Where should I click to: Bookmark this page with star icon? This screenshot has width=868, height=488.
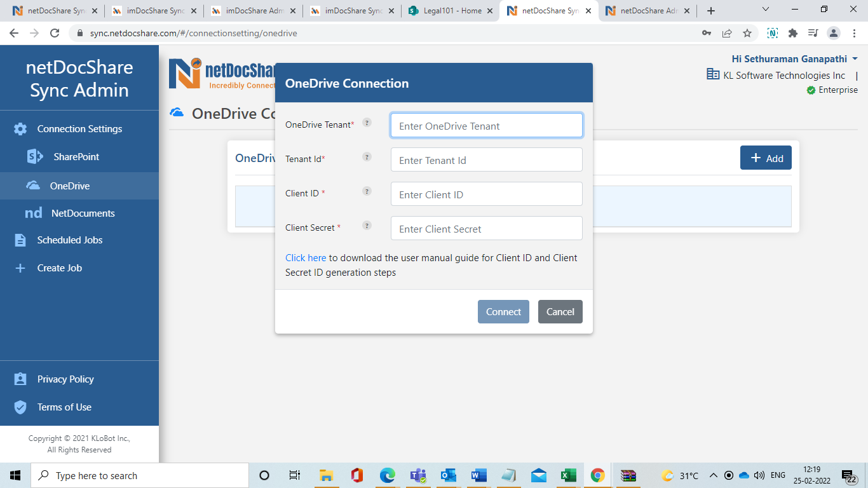click(x=747, y=33)
